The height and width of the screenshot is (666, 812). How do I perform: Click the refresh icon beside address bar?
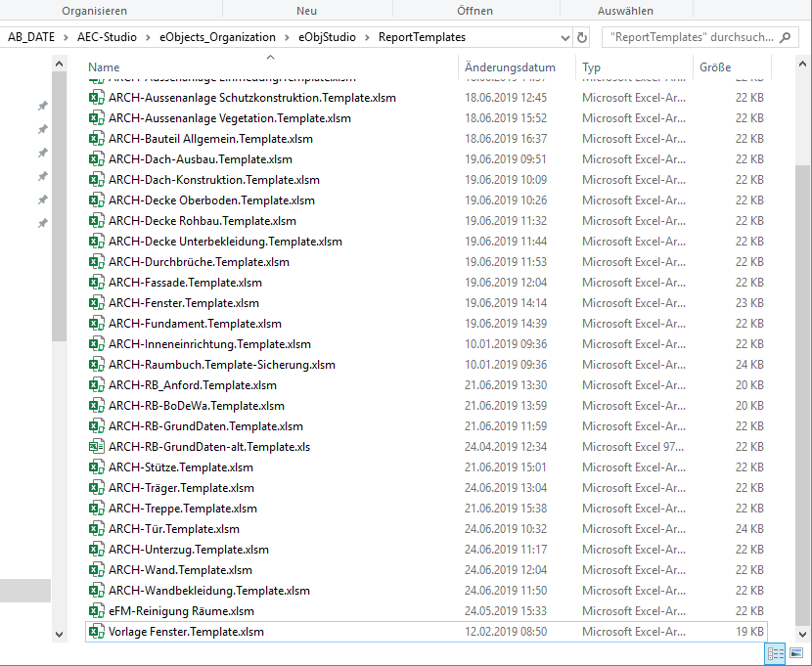582,37
